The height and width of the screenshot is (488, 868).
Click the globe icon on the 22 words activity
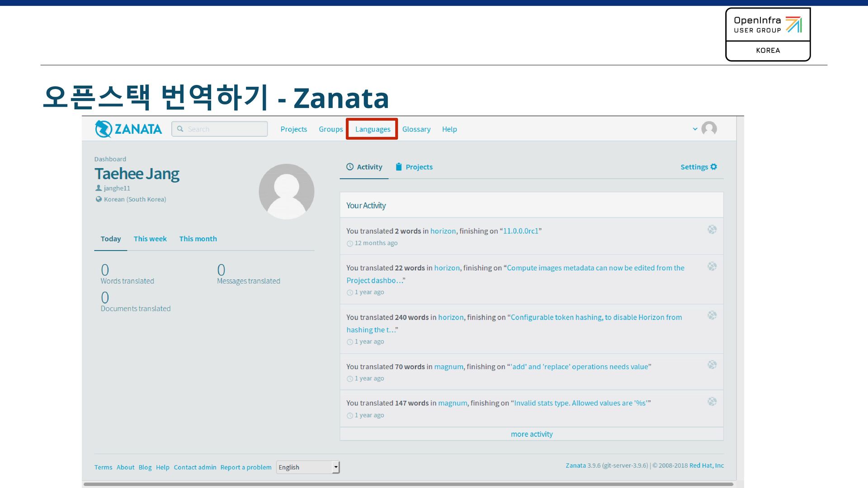(x=712, y=267)
